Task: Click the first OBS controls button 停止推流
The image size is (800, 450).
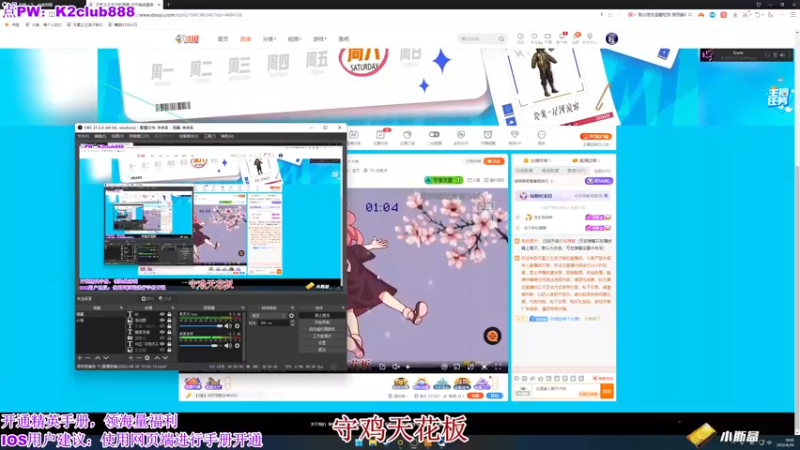Action: [321, 316]
